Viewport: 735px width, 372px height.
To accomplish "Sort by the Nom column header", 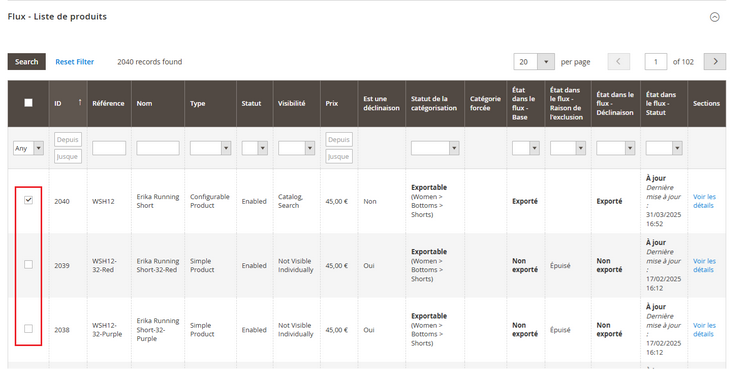I will click(158, 104).
